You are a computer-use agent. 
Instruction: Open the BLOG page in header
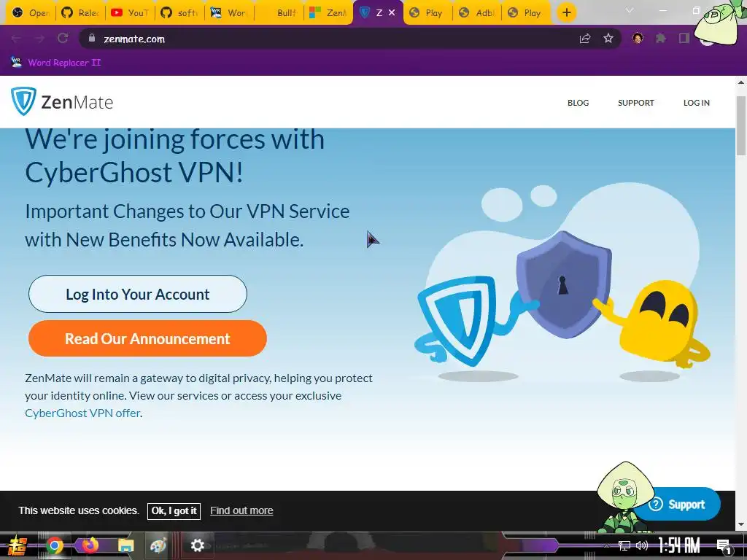point(578,102)
